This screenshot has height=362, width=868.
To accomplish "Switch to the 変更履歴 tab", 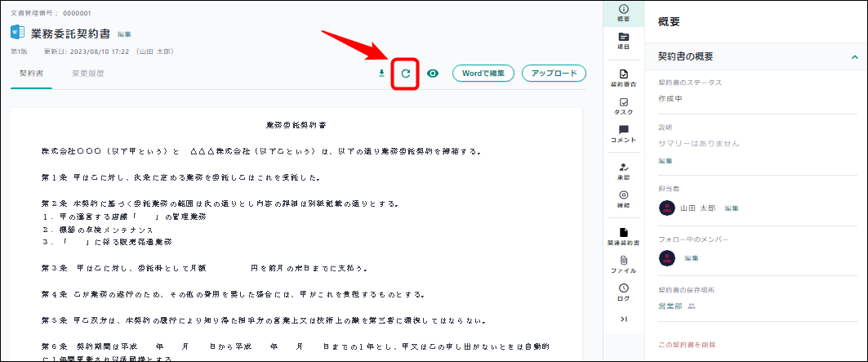I will click(87, 74).
